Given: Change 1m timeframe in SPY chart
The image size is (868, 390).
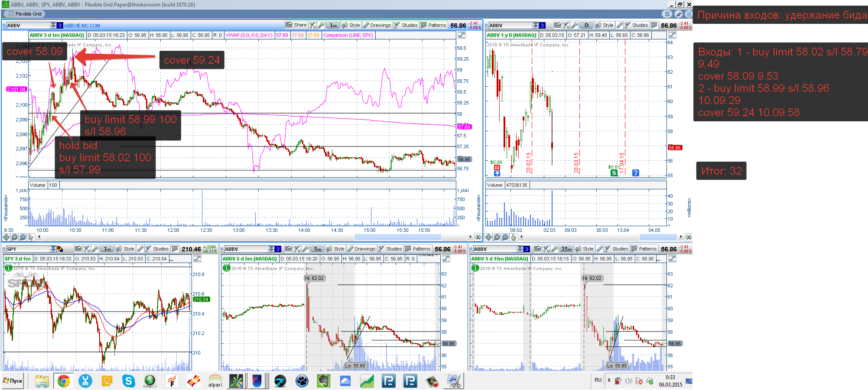Looking at the screenshot, I should [x=107, y=249].
